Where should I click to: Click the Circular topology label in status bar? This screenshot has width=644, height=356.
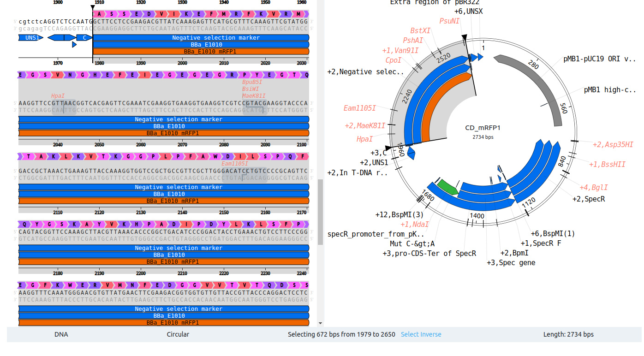[x=178, y=334]
